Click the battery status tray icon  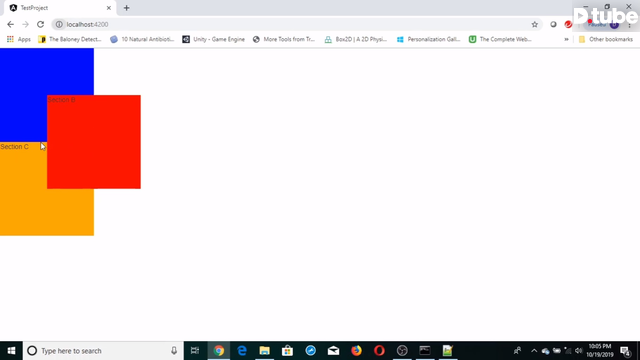tap(557, 351)
